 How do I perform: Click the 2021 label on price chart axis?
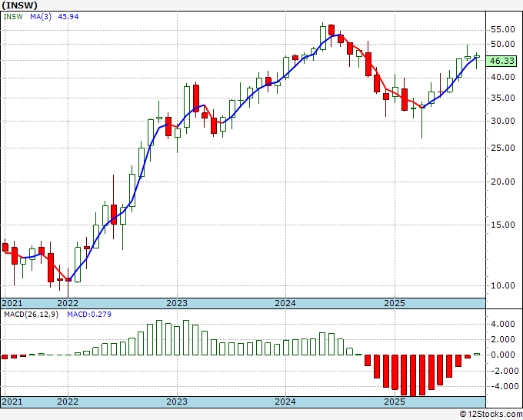tap(12, 303)
